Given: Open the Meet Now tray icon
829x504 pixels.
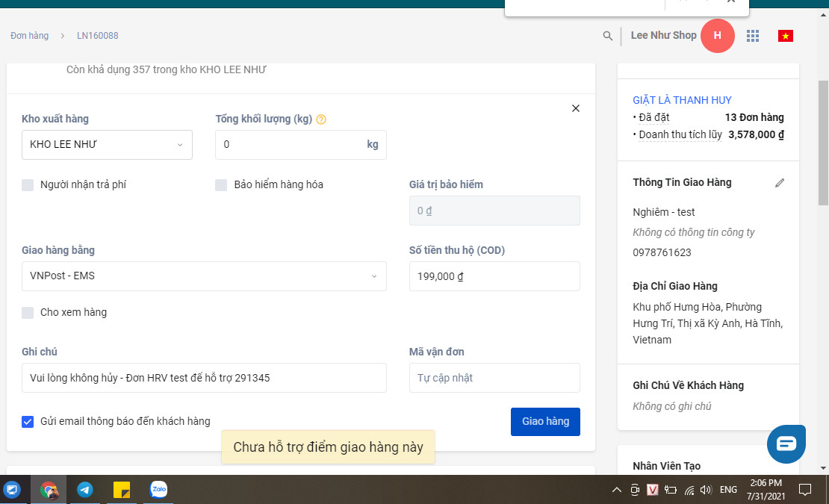Looking at the screenshot, I should (x=635, y=490).
